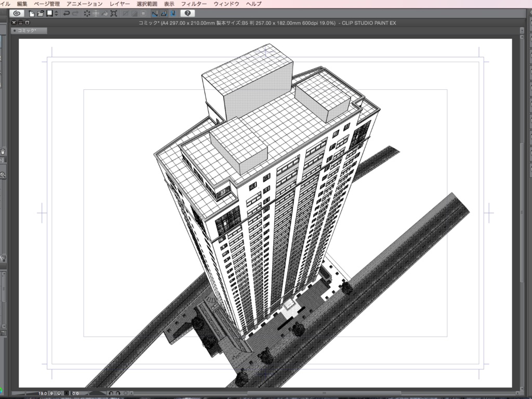The width and height of the screenshot is (532, 399).
Task: Undo the last action with the Undo arrow icon
Action: tap(66, 14)
